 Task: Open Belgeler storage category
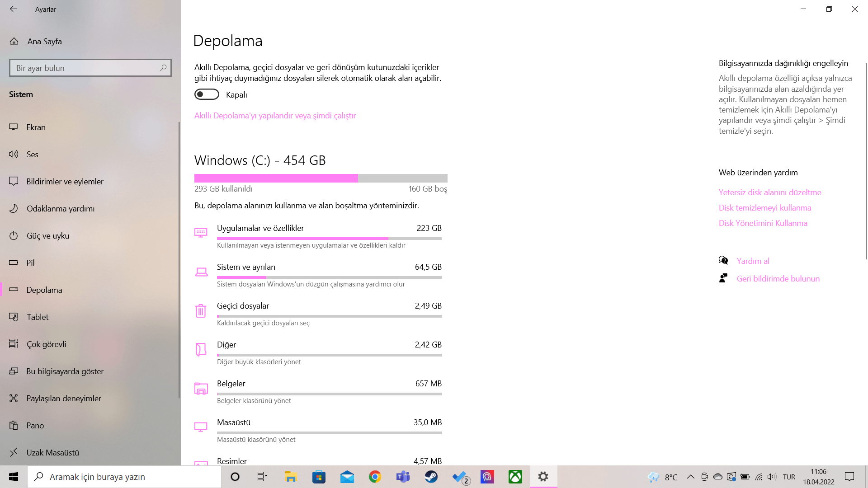[231, 384]
